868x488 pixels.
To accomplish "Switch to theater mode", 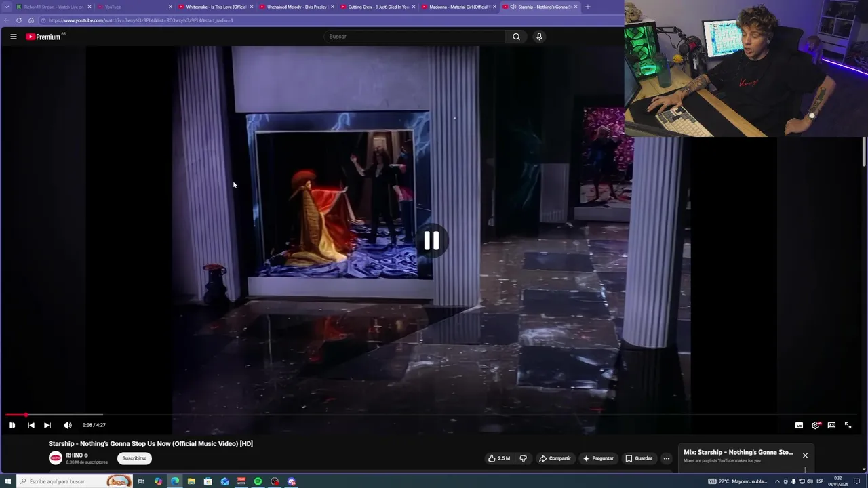I will [x=831, y=425].
